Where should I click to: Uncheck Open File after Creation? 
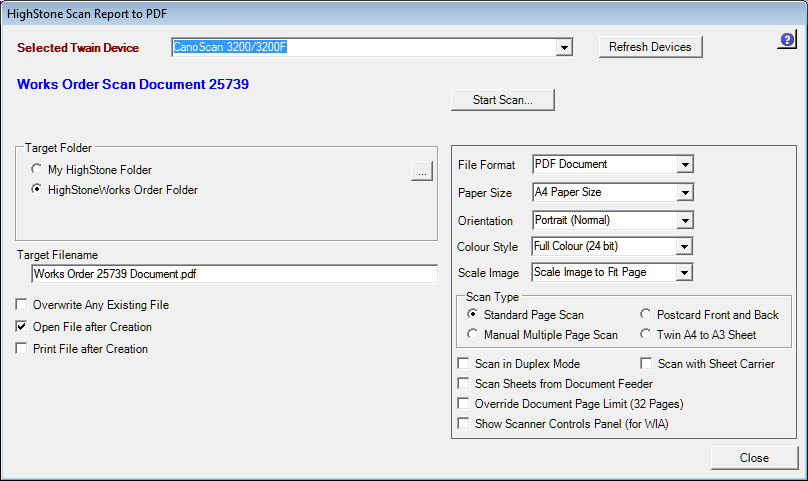pyautogui.click(x=22, y=327)
